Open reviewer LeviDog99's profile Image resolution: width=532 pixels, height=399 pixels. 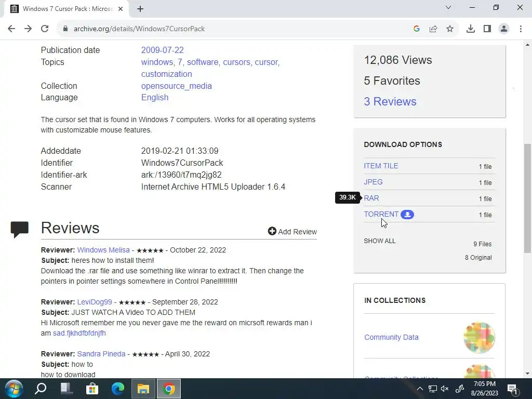click(x=95, y=302)
